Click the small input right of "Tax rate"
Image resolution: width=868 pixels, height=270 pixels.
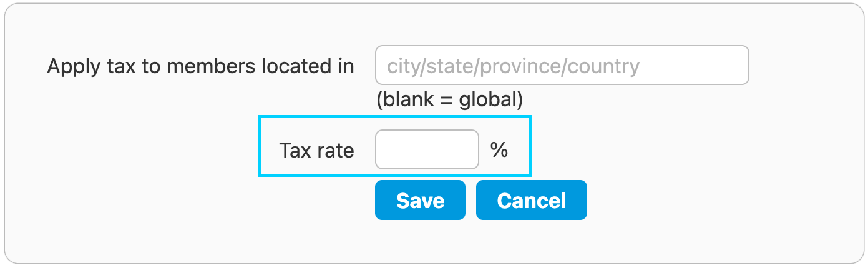click(427, 149)
